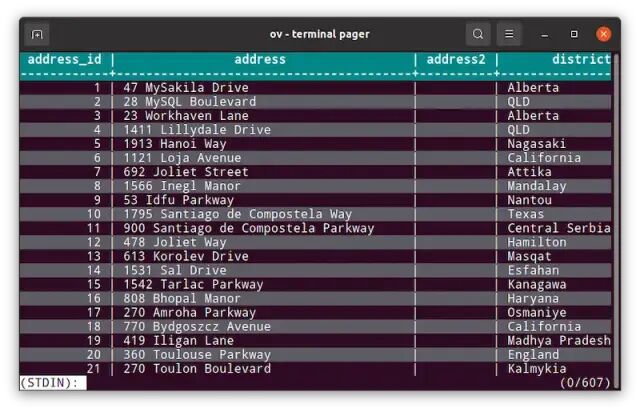Select '478 Joliet Way' address
This screenshot has width=640, height=412.
pos(175,242)
